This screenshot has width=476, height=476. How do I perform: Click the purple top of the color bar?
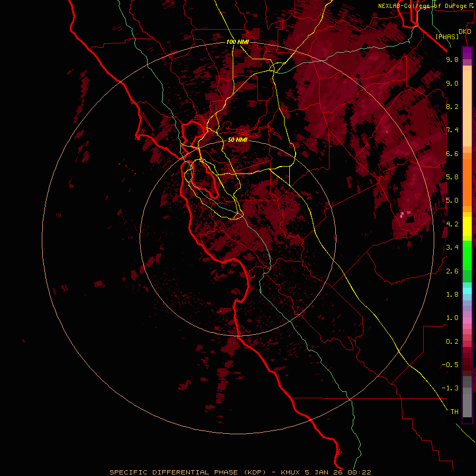pos(467,53)
